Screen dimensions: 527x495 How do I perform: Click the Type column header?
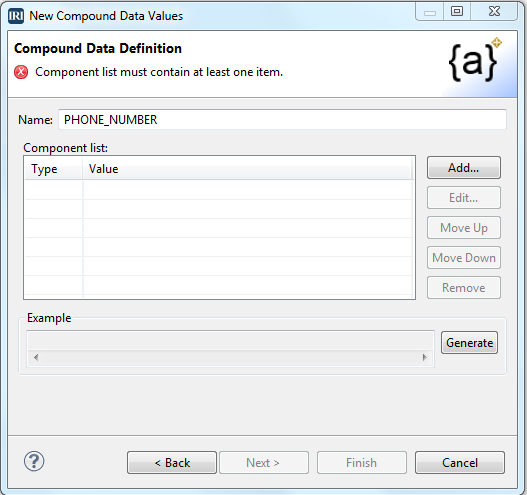click(x=53, y=169)
